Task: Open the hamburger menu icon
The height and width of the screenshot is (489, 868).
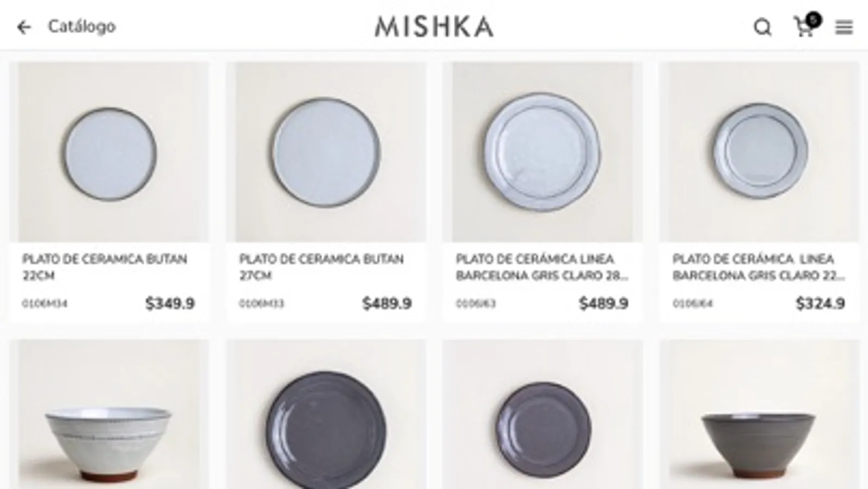Action: pyautogui.click(x=844, y=27)
